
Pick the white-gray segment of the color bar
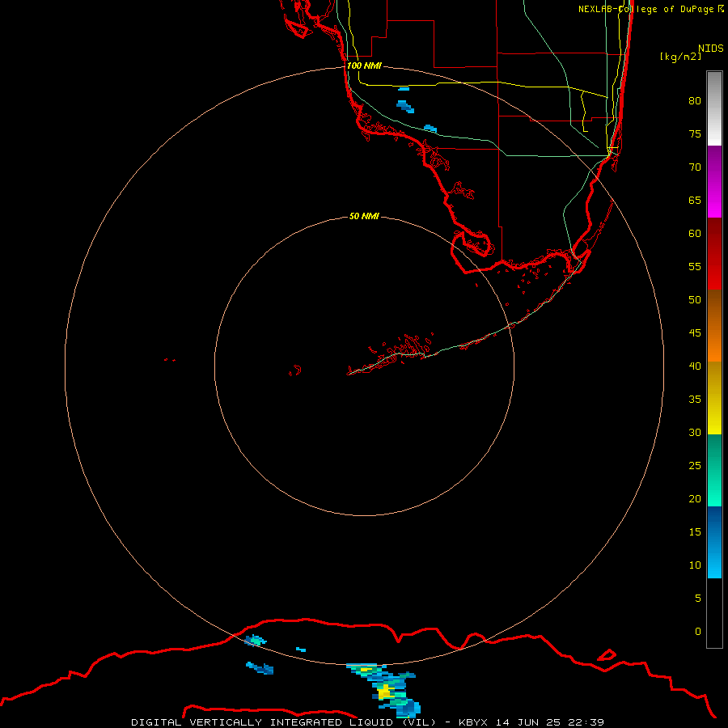tap(714, 108)
